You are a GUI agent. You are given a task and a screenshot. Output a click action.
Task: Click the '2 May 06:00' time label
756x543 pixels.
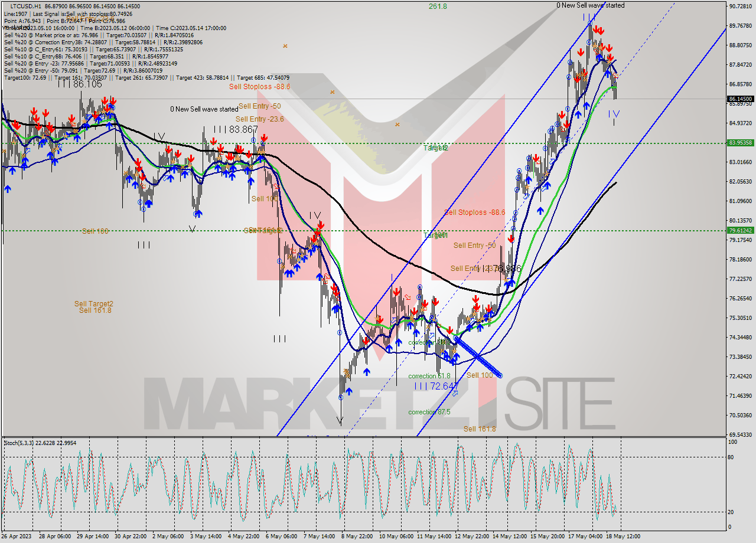pos(168,537)
